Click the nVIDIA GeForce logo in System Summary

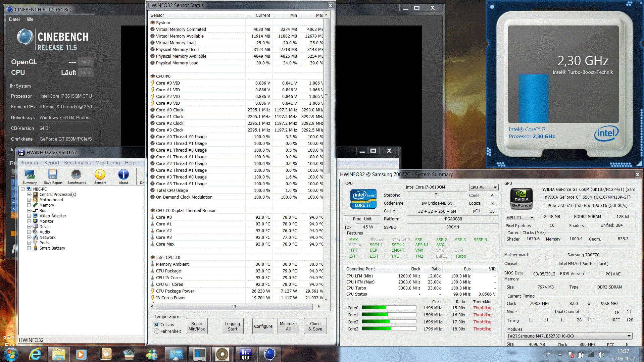tap(522, 199)
